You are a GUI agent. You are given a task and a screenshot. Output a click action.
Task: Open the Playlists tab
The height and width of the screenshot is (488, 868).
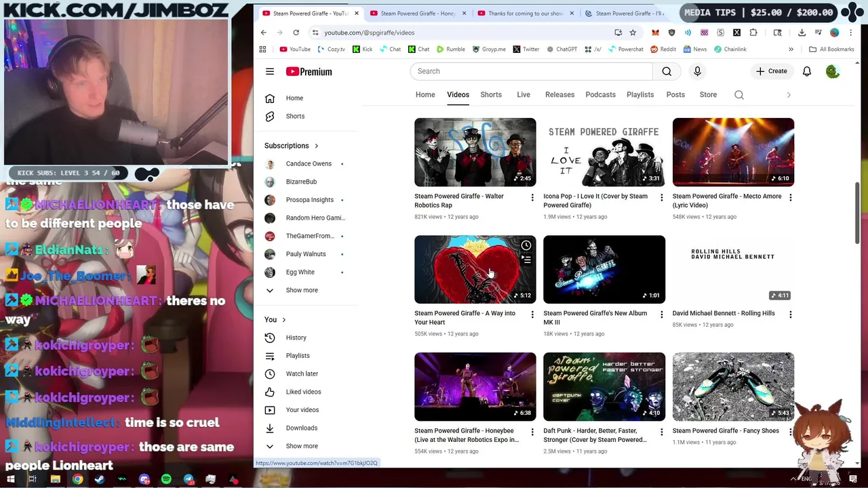click(640, 95)
